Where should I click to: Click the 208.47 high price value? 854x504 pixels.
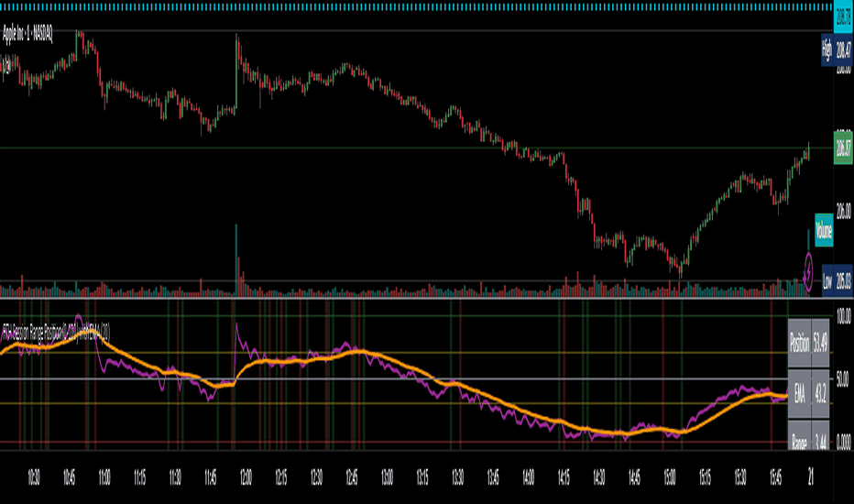click(x=843, y=50)
